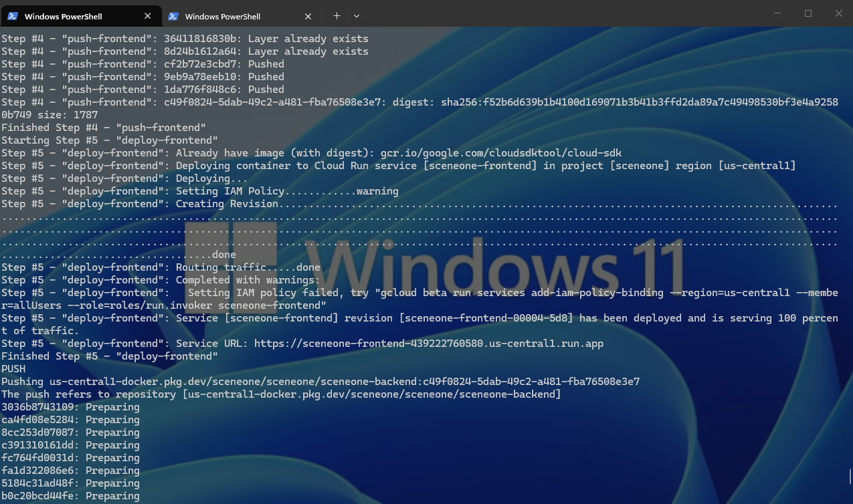
Task: Click 'Pushing us-central1-docker.pkg.dev' line
Action: click(320, 382)
